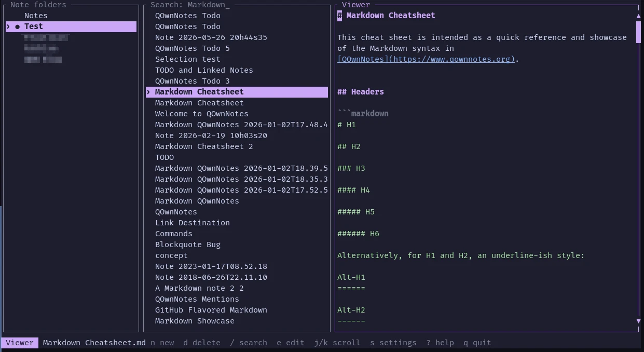644x352 pixels.
Task: Open the plain 'Markdown QOwnNotes' note
Action: [x=197, y=201]
